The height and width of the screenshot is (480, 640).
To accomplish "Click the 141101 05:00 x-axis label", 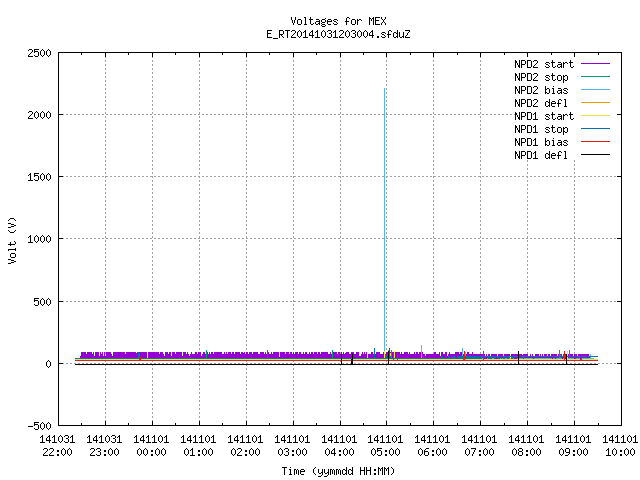I will pyautogui.click(x=385, y=446).
